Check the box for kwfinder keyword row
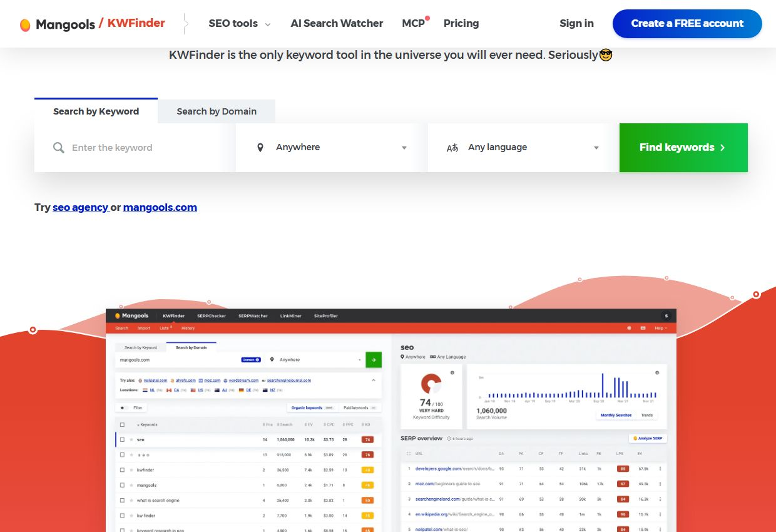Image resolution: width=776 pixels, height=532 pixels. [122, 470]
